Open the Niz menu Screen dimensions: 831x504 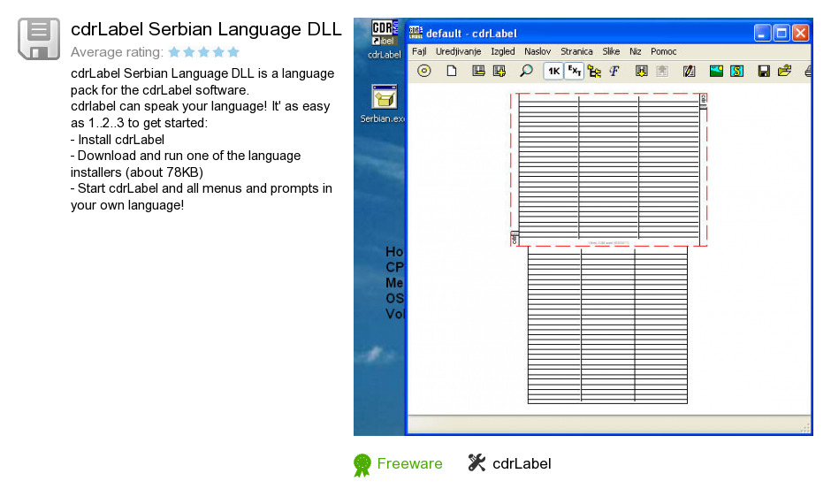point(636,51)
